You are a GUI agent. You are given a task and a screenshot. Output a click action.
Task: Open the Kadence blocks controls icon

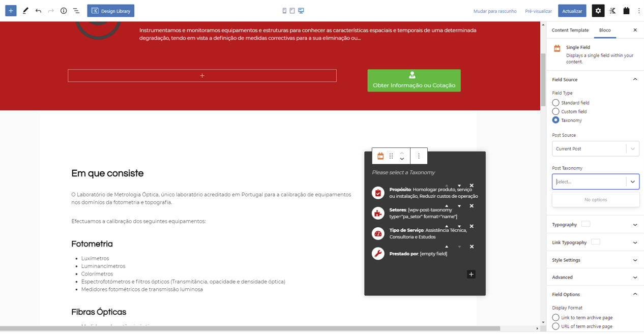[612, 11]
